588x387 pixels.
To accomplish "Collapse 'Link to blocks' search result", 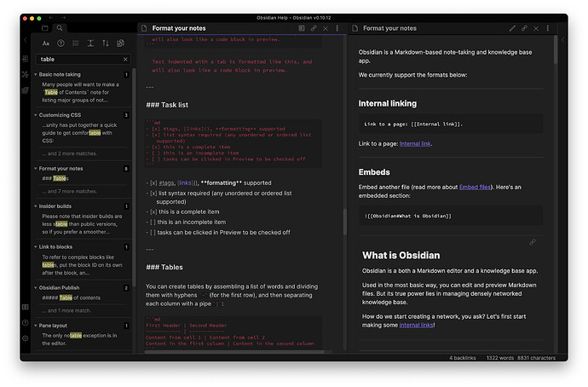I will click(x=36, y=246).
